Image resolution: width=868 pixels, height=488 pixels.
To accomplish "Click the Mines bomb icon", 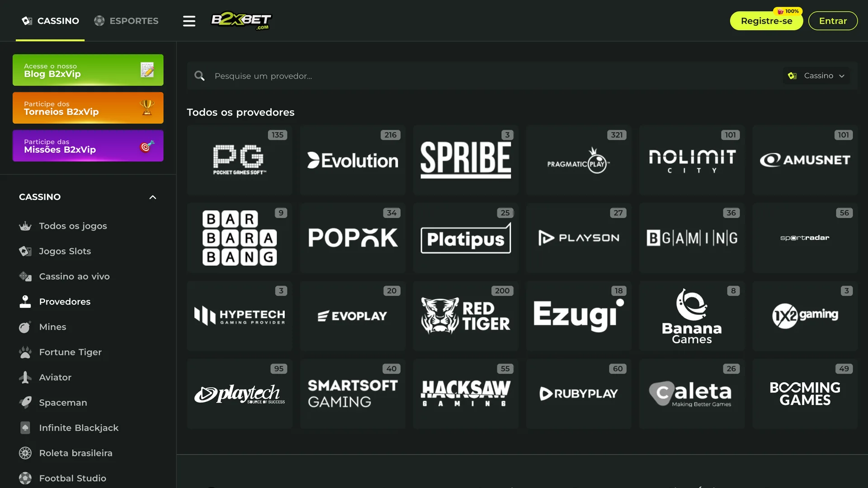I will click(x=25, y=327).
